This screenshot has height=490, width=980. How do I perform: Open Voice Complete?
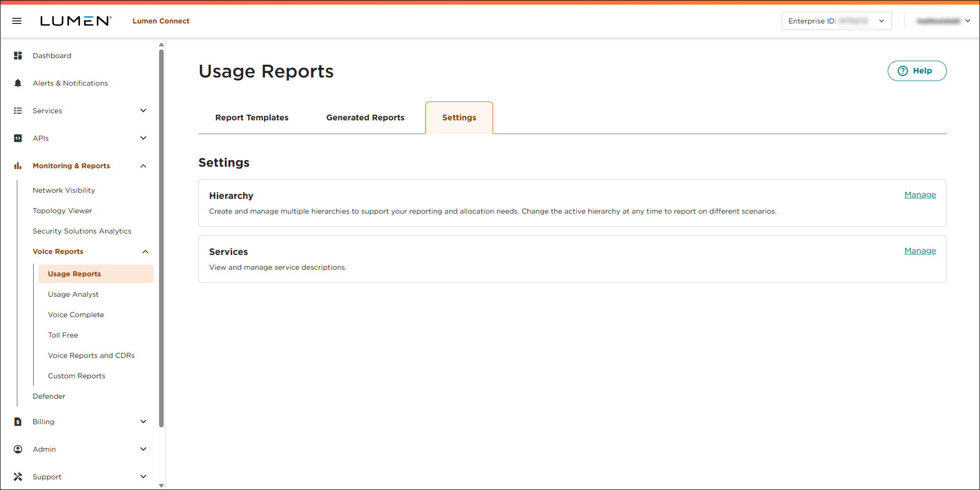76,315
